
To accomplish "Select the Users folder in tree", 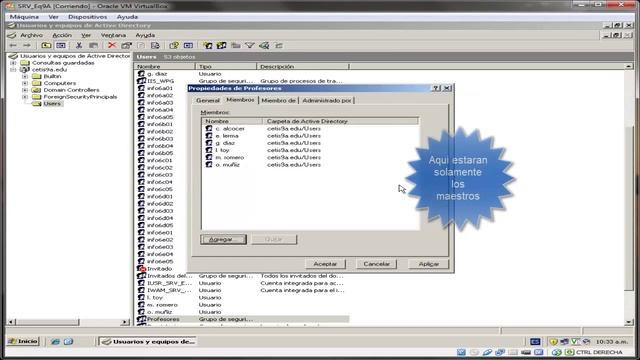I will (52, 104).
